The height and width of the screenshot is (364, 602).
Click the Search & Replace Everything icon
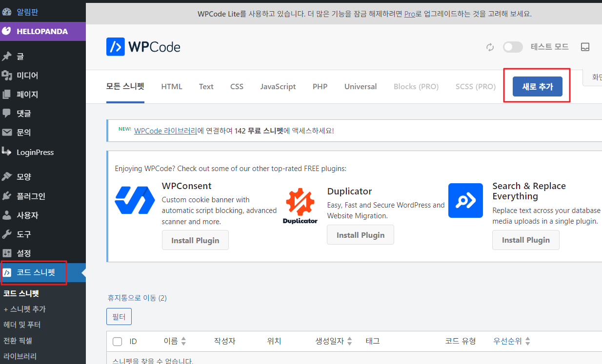click(x=465, y=200)
